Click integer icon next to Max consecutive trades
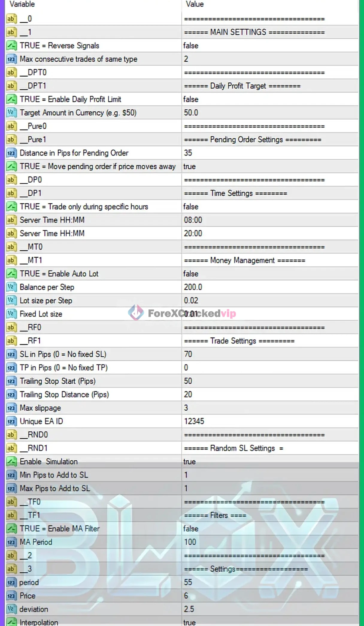 pyautogui.click(x=11, y=59)
